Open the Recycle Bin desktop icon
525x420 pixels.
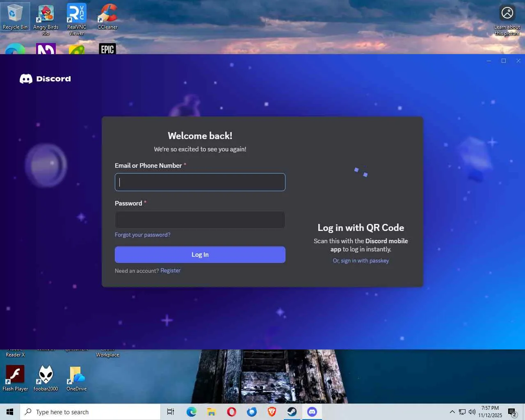15,16
